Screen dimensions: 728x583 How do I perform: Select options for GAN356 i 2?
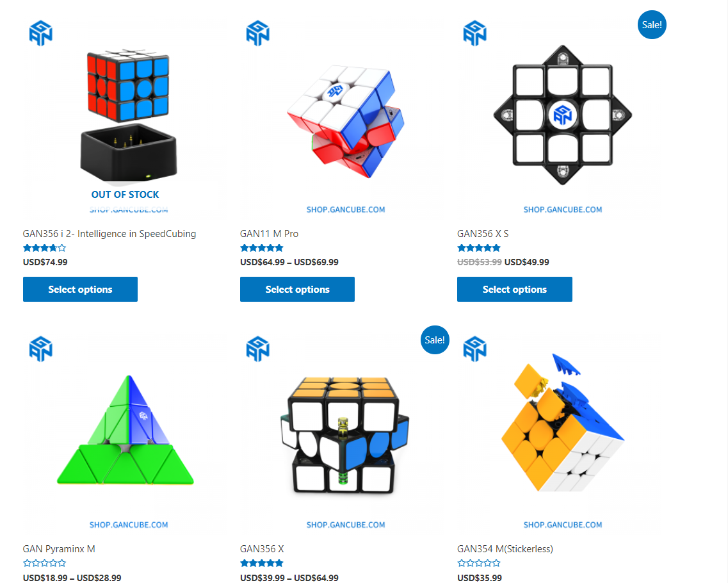pyautogui.click(x=80, y=290)
